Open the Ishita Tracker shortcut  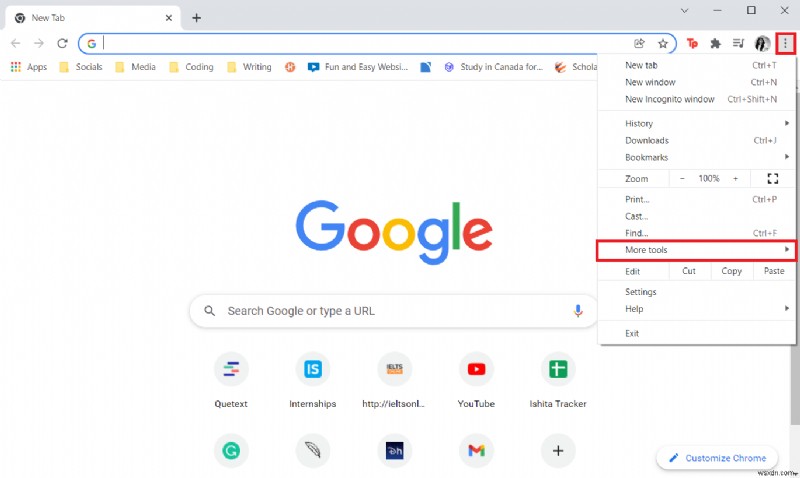click(x=558, y=380)
